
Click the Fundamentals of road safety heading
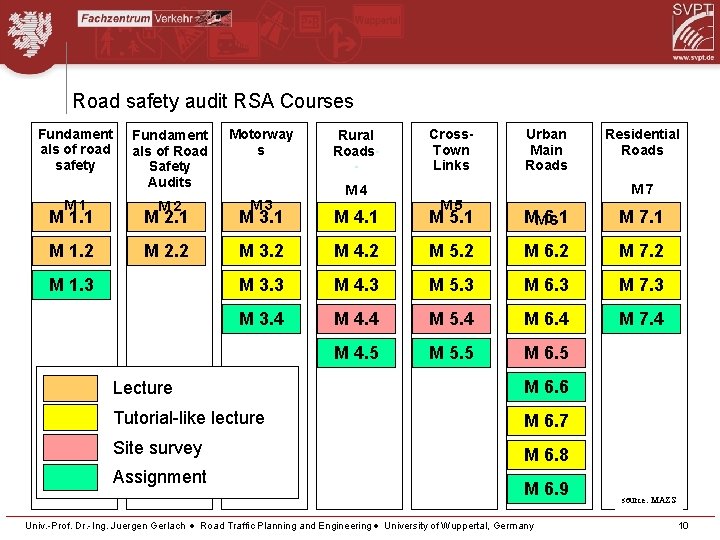(x=75, y=150)
